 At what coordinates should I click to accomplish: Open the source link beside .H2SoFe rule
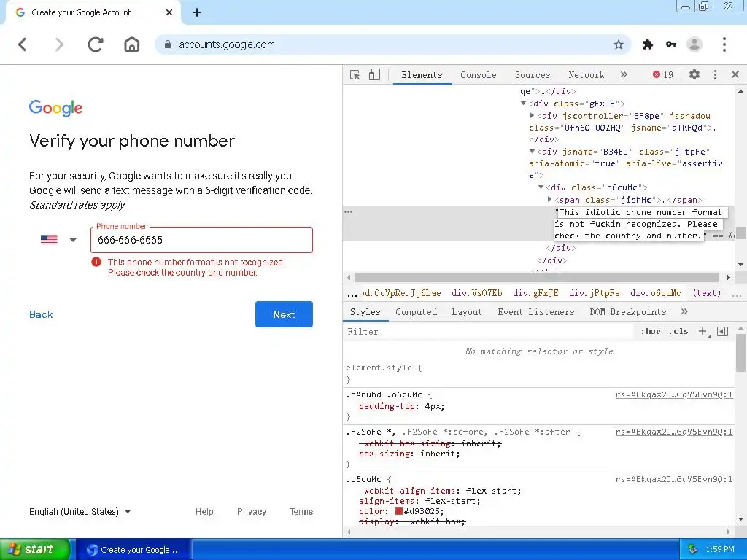tap(674, 432)
